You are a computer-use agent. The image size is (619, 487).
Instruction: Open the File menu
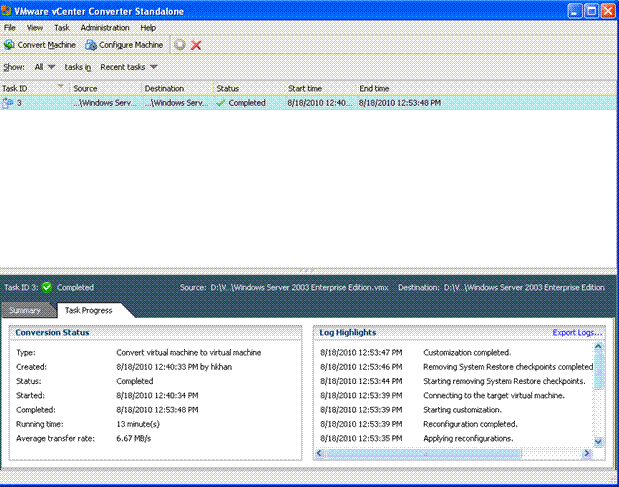click(9, 28)
